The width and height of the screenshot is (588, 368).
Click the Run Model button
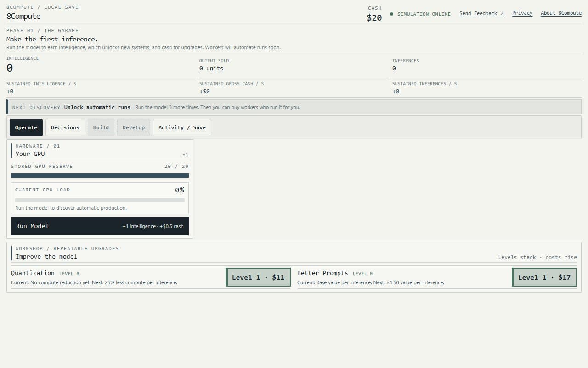(x=100, y=226)
